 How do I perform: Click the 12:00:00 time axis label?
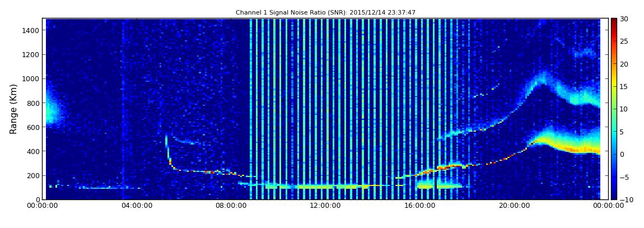click(x=326, y=206)
